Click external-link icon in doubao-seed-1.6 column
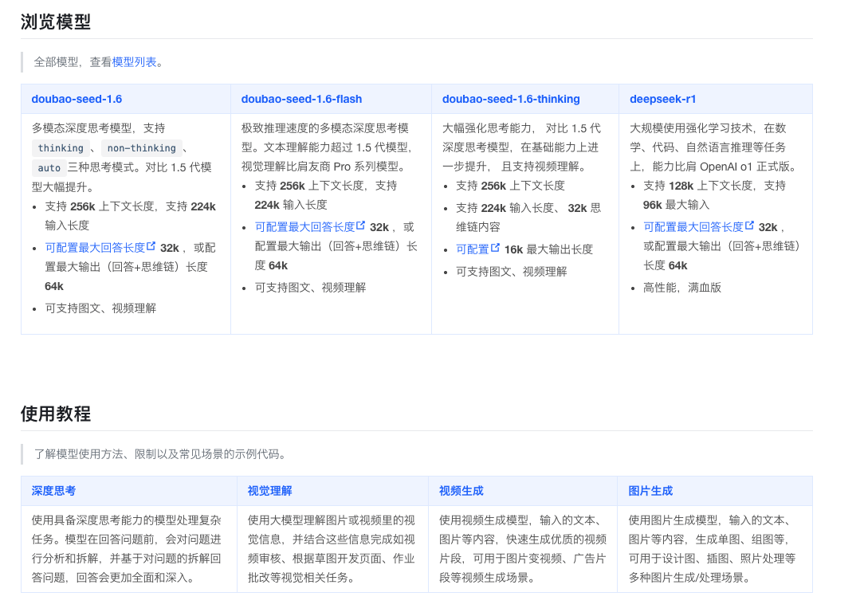Image resolution: width=864 pixels, height=616 pixels. click(151, 246)
